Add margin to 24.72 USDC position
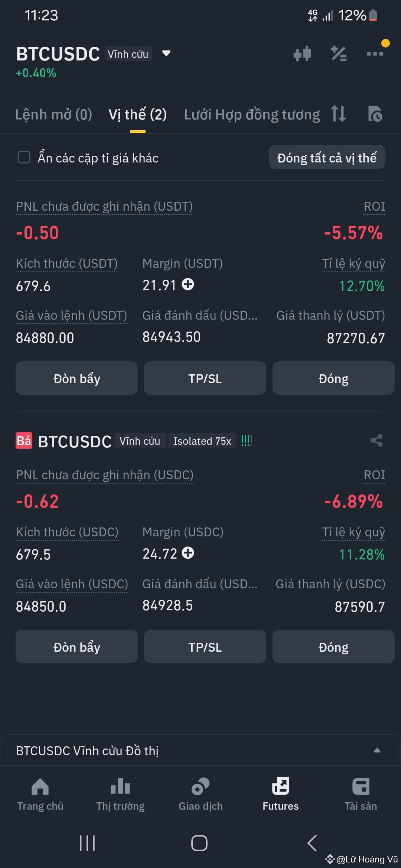 [x=188, y=553]
